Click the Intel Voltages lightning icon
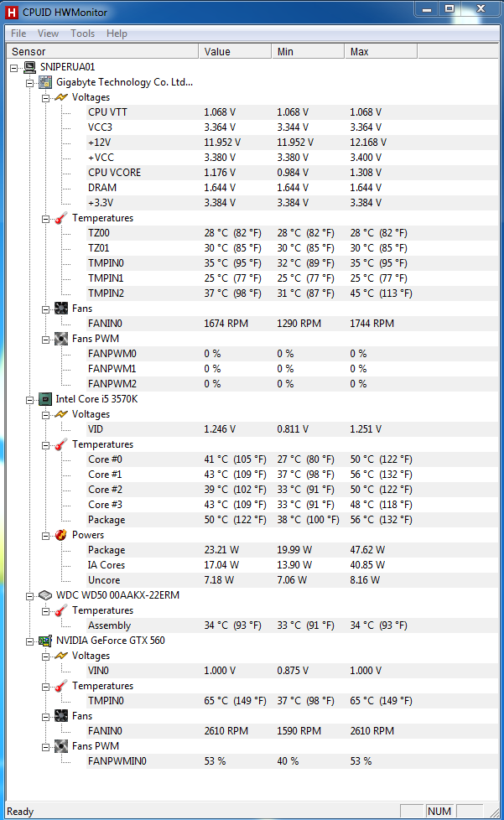This screenshot has width=504, height=820. pyautogui.click(x=61, y=414)
